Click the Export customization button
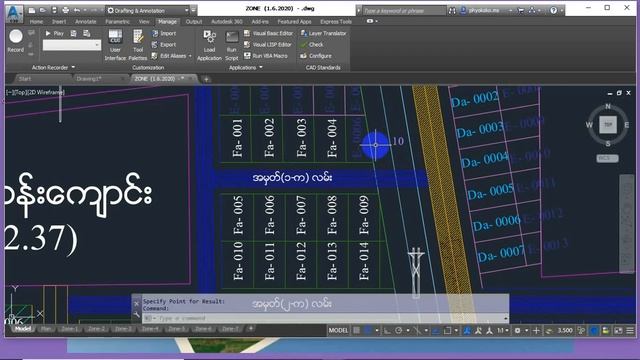Viewport: 640px width, 360px height. click(x=164, y=44)
